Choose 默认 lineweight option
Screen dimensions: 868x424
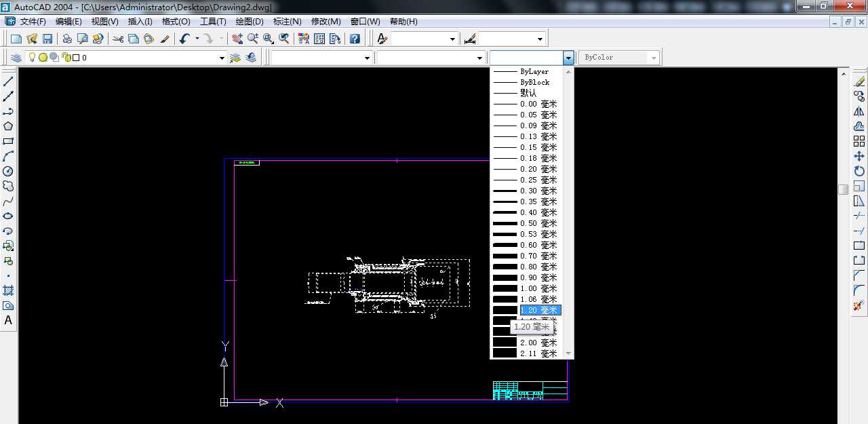coord(528,93)
